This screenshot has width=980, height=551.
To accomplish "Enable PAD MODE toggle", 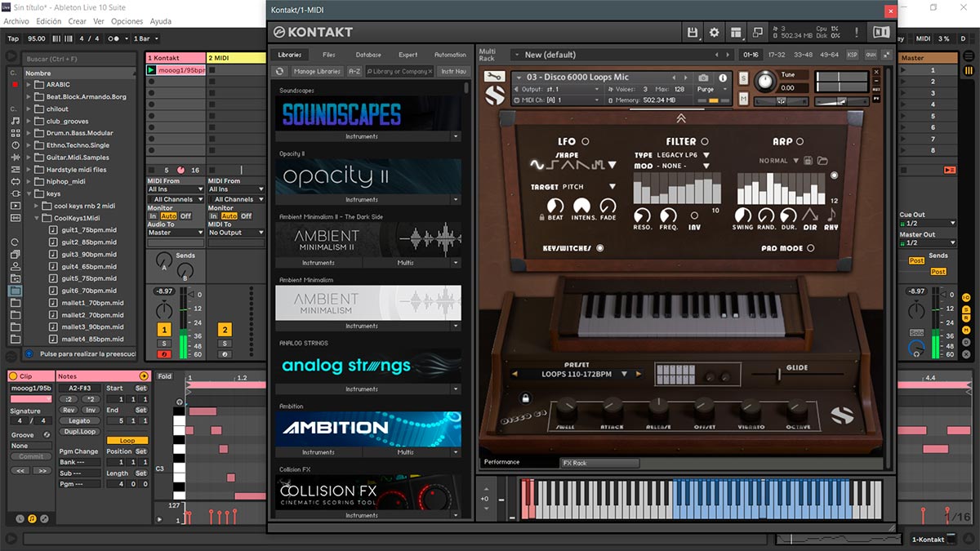I will 811,248.
